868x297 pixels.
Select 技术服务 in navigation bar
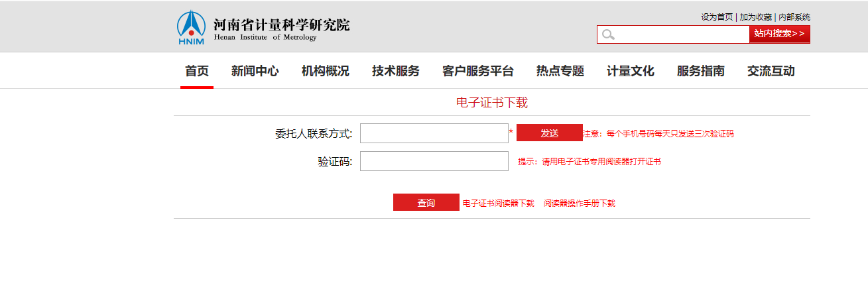[396, 71]
